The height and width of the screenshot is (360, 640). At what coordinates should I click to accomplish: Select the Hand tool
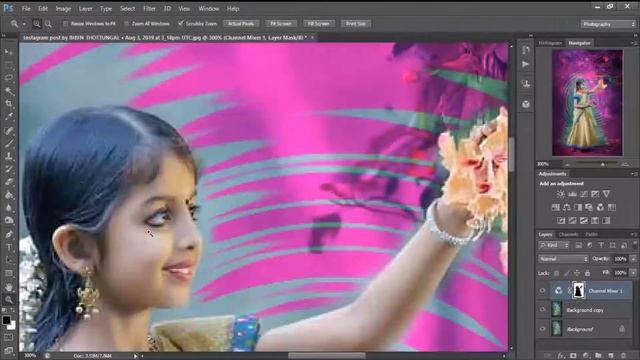point(9,287)
